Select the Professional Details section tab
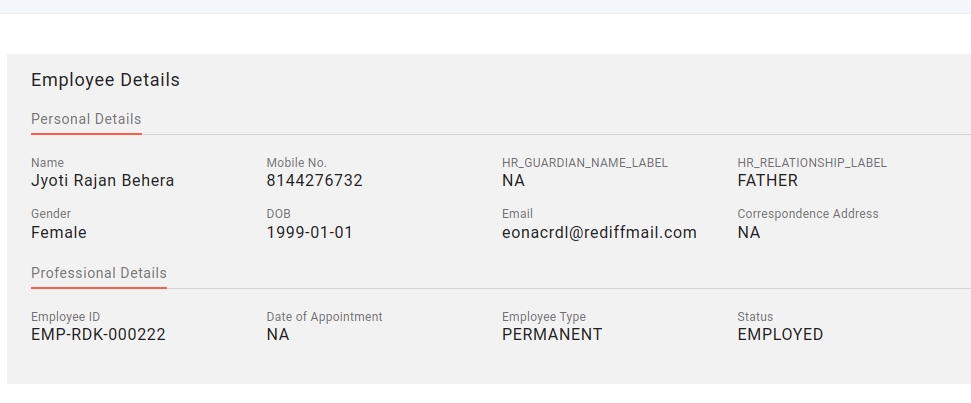 pyautogui.click(x=99, y=273)
